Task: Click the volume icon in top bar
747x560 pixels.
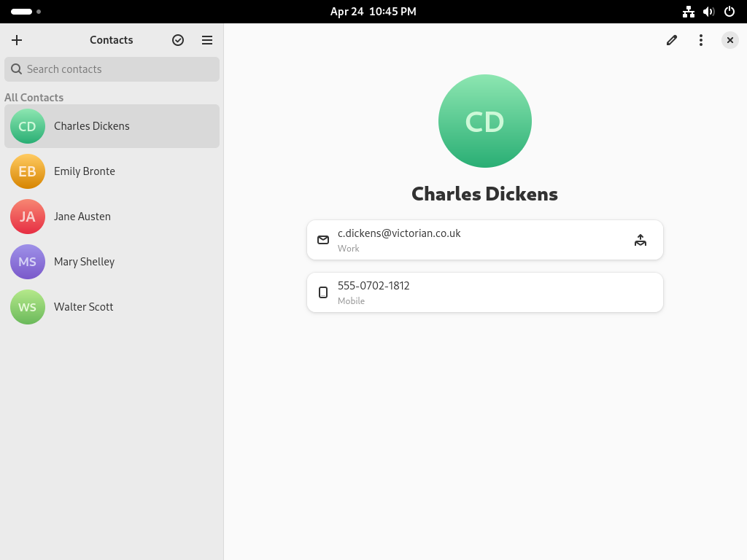Action: (x=709, y=12)
